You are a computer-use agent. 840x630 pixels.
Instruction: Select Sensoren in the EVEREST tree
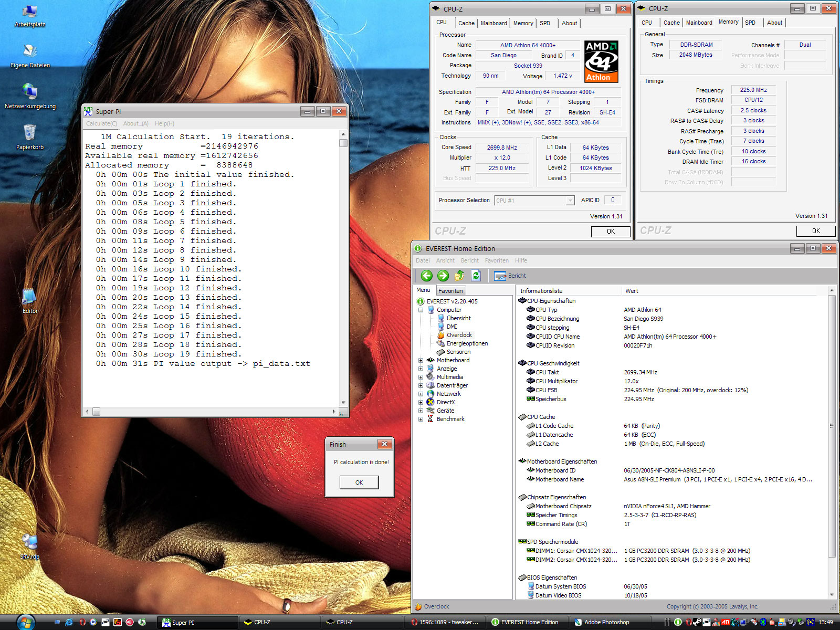[x=458, y=352]
